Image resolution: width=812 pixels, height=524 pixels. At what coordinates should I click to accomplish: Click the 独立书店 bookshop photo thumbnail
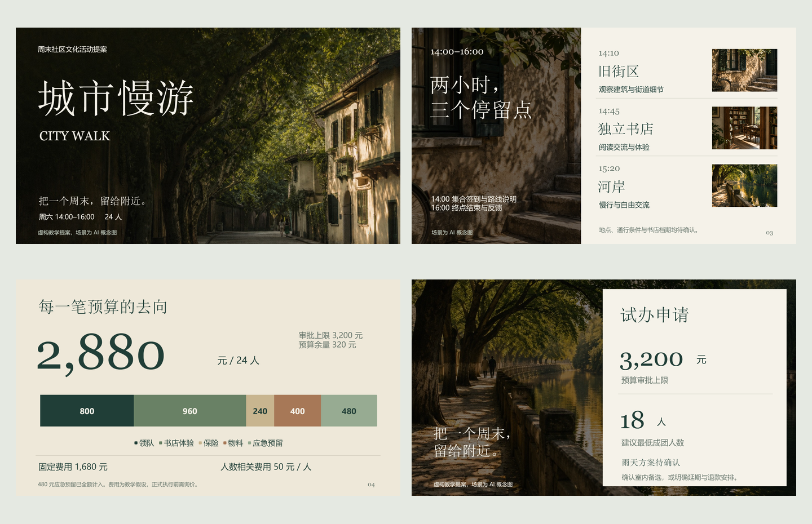(x=744, y=128)
